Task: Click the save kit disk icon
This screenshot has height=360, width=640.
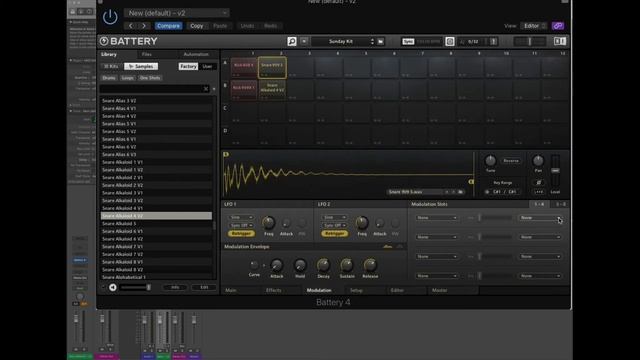Action: [380, 41]
